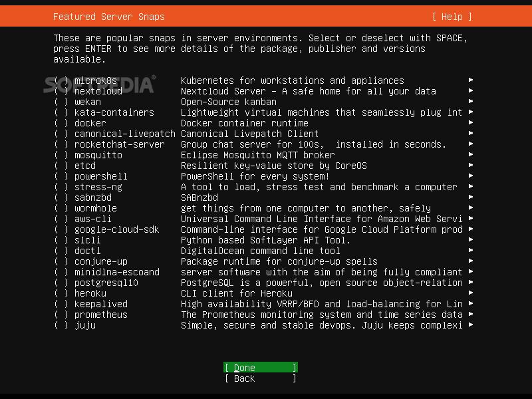Show details arrow for heroku row
The height and width of the screenshot is (399, 532).
[x=471, y=293]
